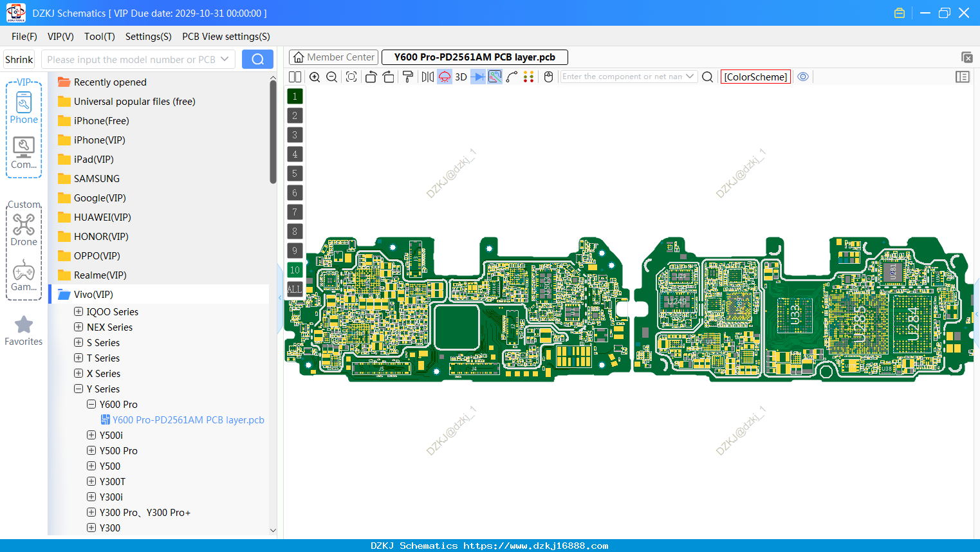Rotate the board counter-clockwise

(x=371, y=77)
